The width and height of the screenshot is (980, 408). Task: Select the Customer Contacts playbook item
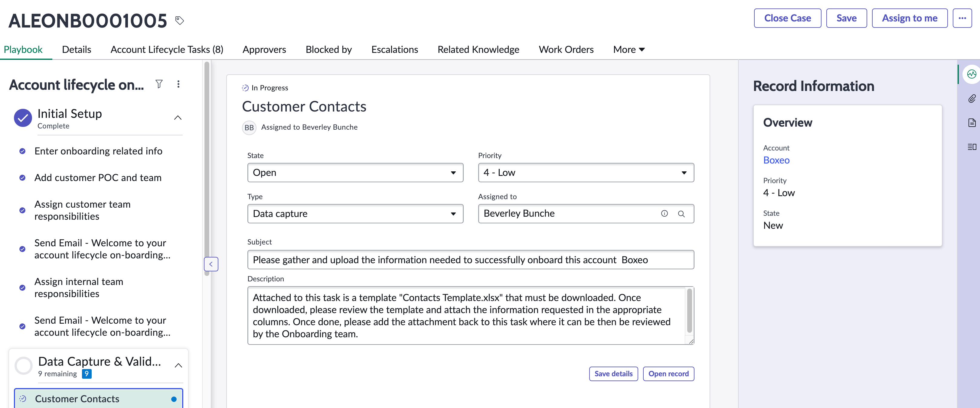(99, 399)
